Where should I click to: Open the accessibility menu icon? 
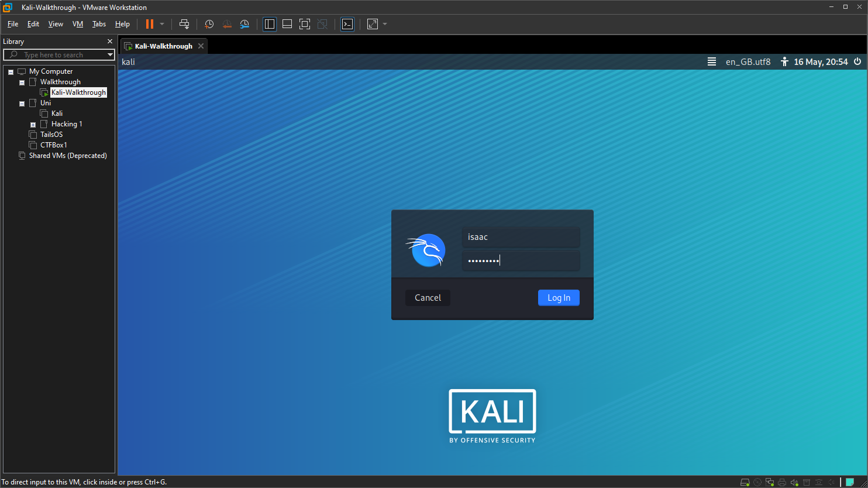(x=784, y=61)
